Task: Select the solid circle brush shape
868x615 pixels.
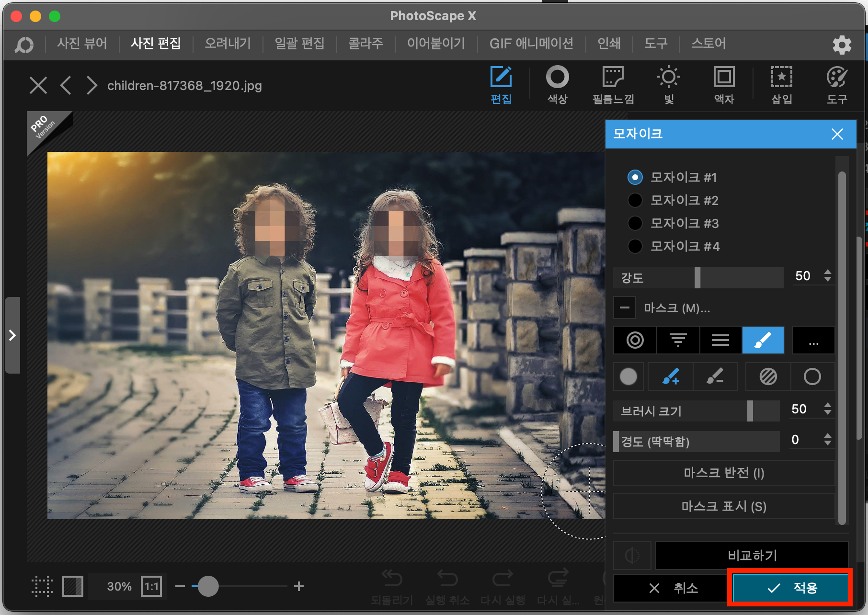Action: pyautogui.click(x=628, y=376)
